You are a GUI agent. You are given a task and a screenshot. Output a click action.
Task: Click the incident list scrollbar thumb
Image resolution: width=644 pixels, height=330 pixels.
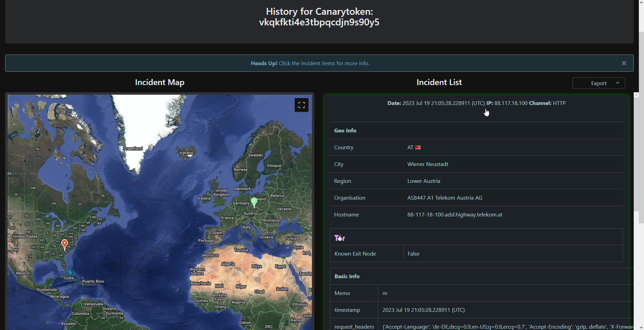point(636,154)
